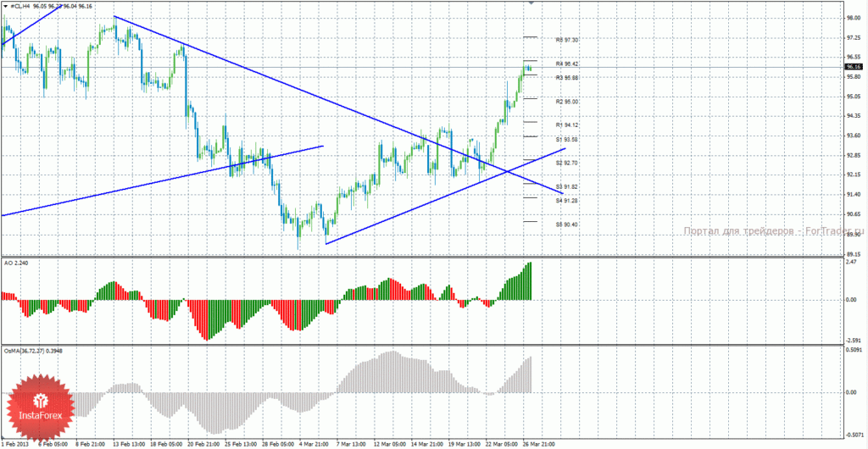
Task: Select the R2 95.00 resistance label
Action: pos(567,102)
